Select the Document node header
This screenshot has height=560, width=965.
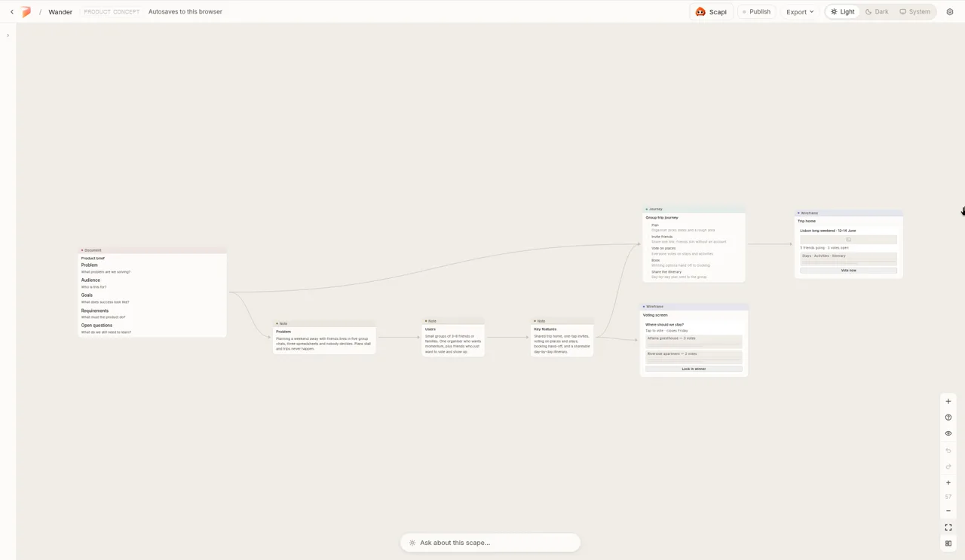152,250
